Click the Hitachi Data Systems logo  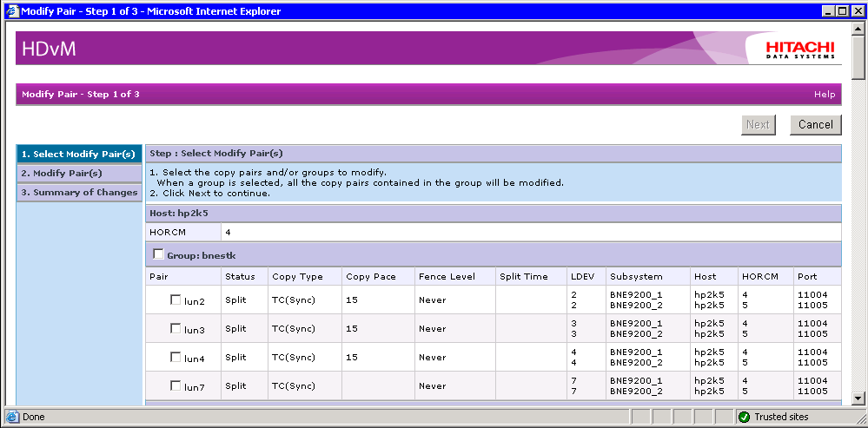(800, 49)
